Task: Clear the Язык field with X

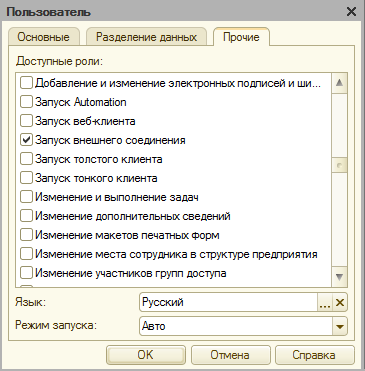Action: pos(340,303)
